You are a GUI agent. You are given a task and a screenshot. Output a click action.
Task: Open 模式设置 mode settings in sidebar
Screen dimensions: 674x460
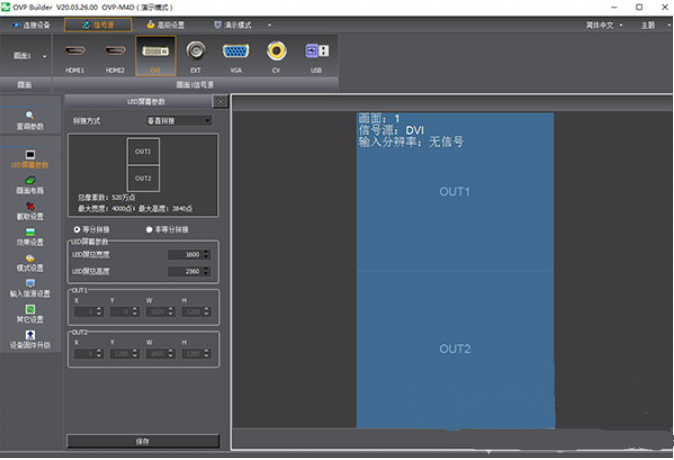[x=30, y=263]
